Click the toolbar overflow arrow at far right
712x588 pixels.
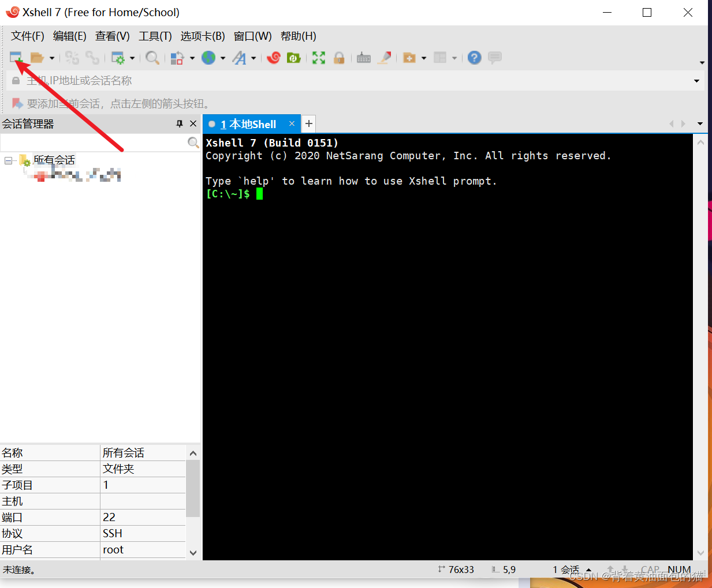point(702,62)
